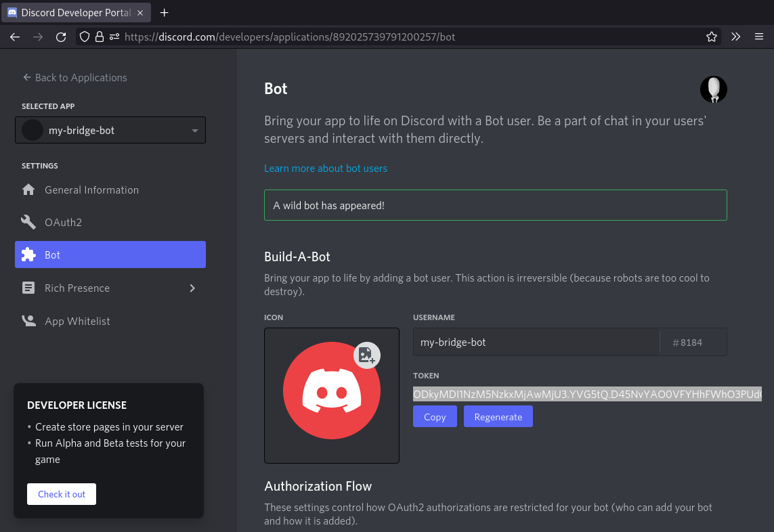Click the Authorization Flow heading
774x532 pixels.
[318, 486]
